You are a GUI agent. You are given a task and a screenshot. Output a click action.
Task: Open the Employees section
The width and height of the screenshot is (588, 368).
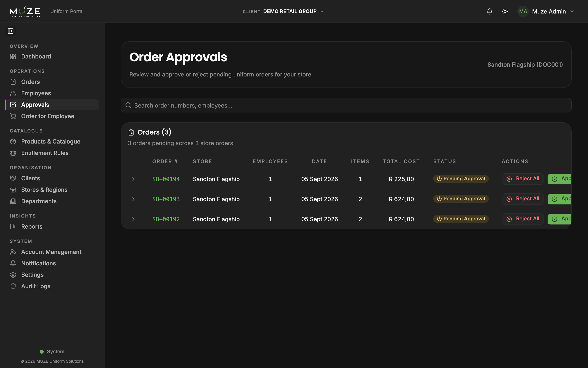coord(52,93)
